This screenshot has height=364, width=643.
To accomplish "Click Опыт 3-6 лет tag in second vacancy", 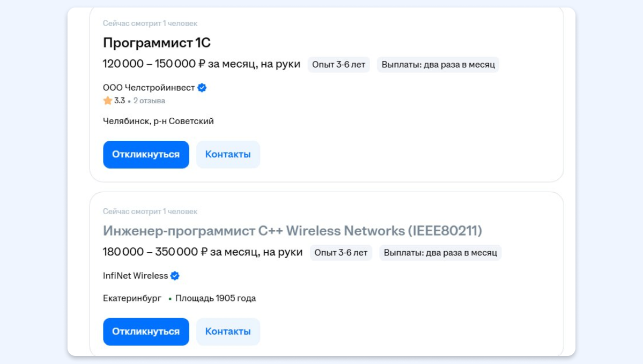I will tap(341, 253).
